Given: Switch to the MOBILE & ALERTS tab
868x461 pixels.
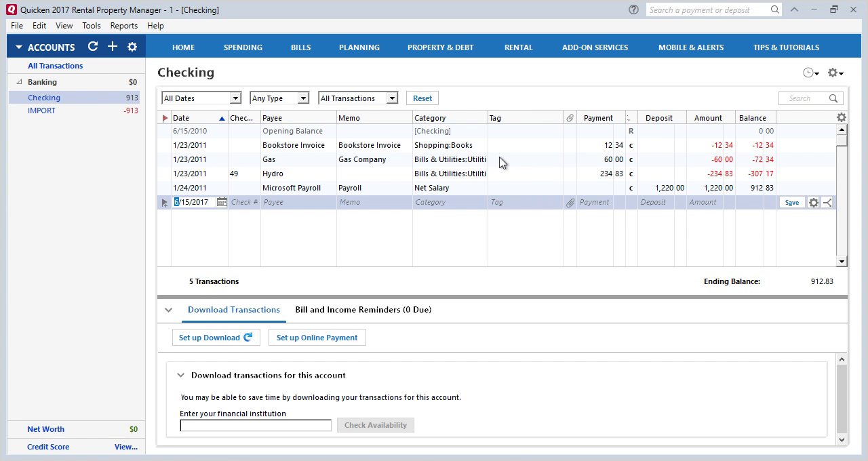Looking at the screenshot, I should [691, 47].
